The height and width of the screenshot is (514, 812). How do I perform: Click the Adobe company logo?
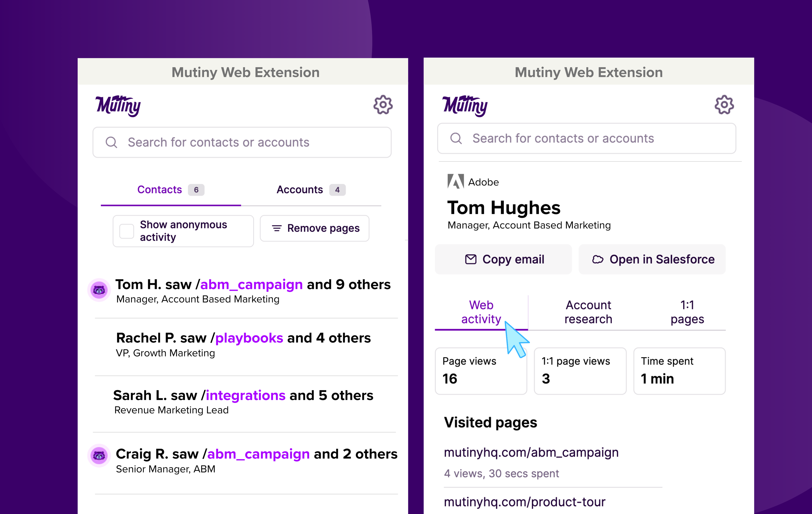pos(455,182)
